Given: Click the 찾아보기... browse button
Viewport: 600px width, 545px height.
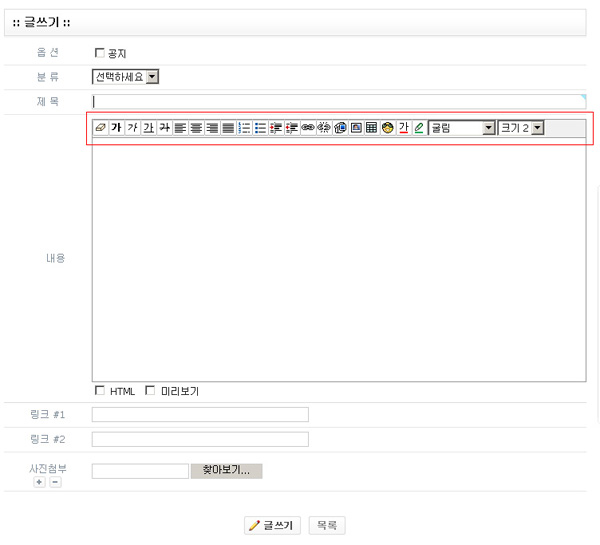Looking at the screenshot, I should [227, 471].
